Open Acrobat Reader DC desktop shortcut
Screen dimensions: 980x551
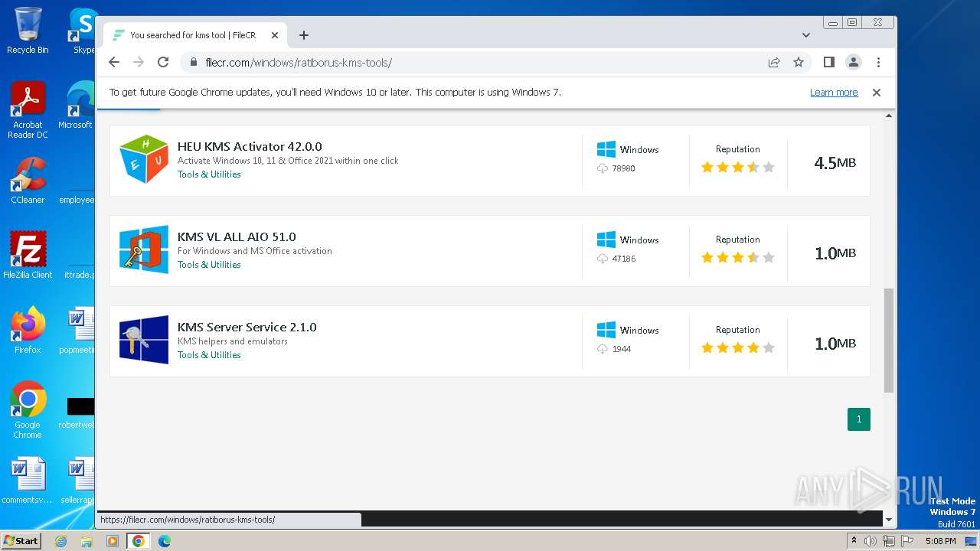28,111
